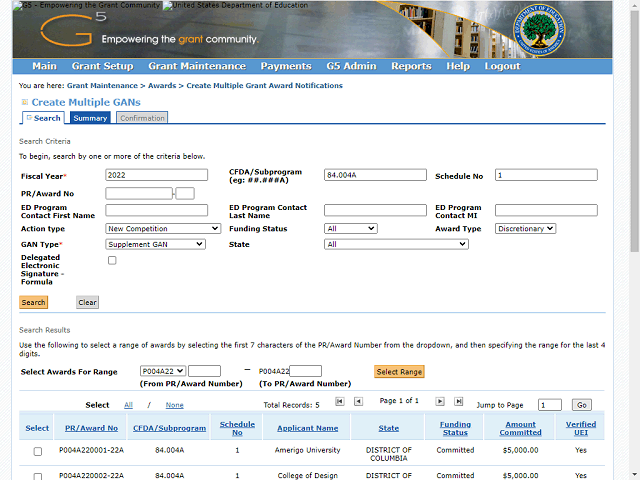Select the P004A220001-22A award checkbox

38,451
